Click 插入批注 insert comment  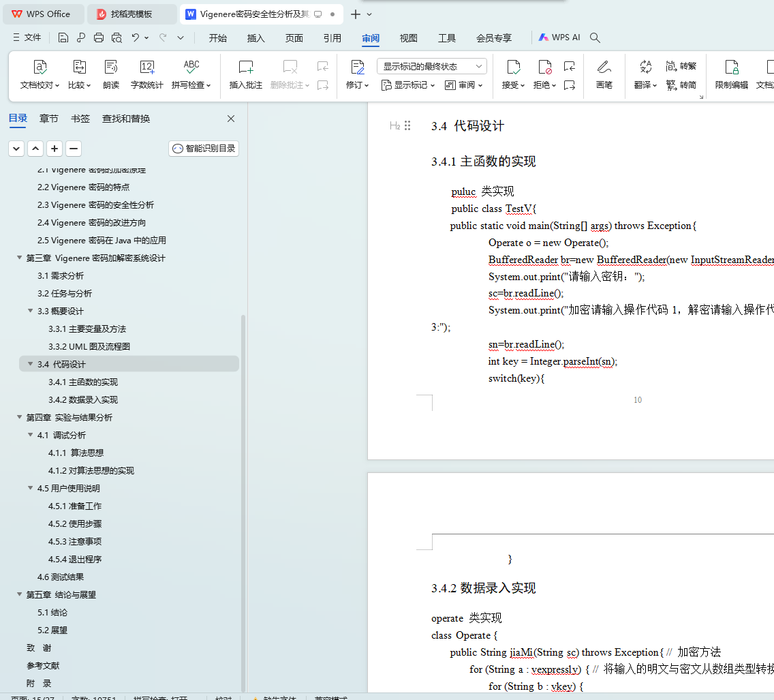246,74
